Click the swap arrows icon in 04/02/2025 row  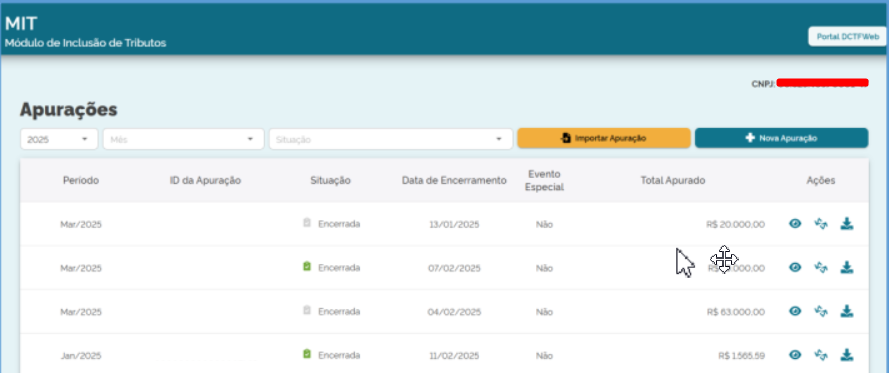tap(821, 311)
